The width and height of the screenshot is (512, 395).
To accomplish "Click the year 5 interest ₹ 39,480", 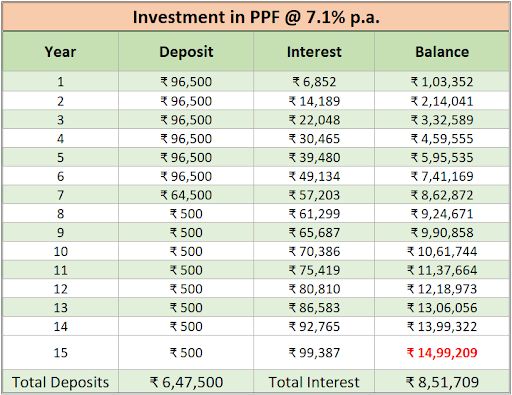I will (314, 157).
